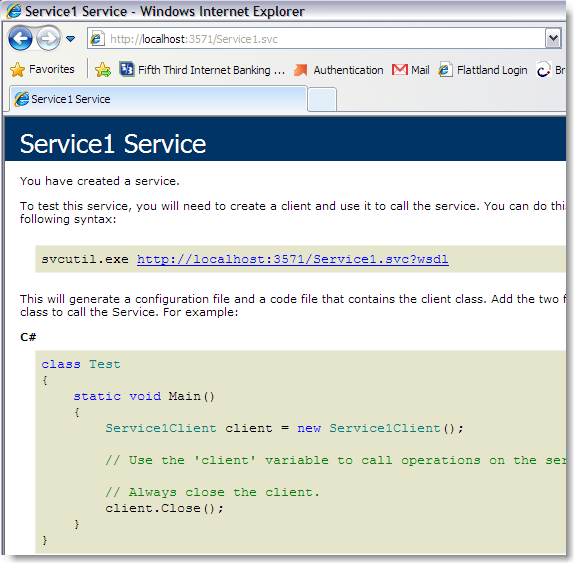Click the page icon in the address bar
This screenshot has width=574, height=563.
tap(97, 38)
